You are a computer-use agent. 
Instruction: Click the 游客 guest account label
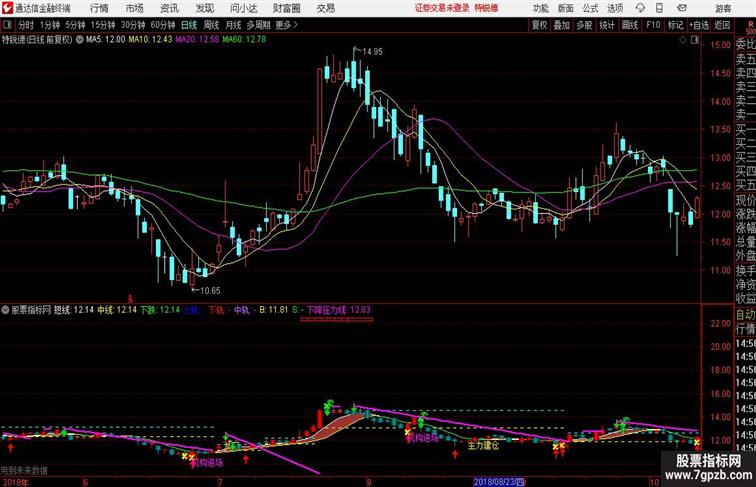point(723,9)
